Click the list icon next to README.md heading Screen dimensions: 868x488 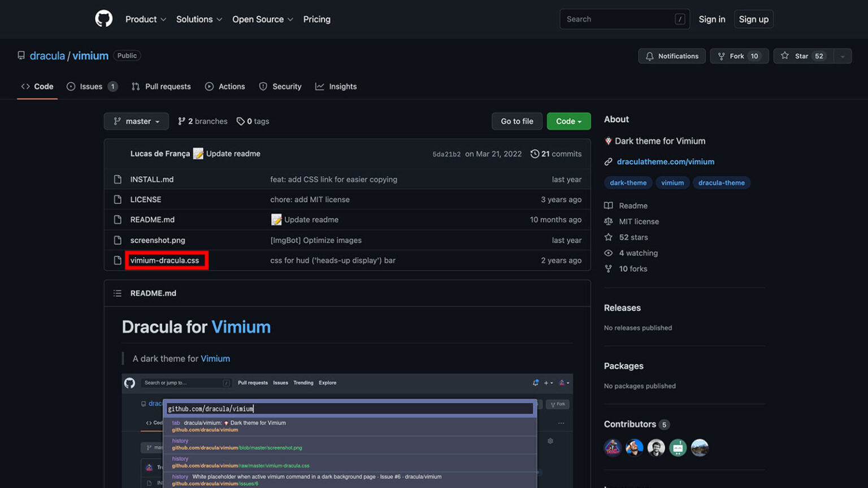point(118,293)
